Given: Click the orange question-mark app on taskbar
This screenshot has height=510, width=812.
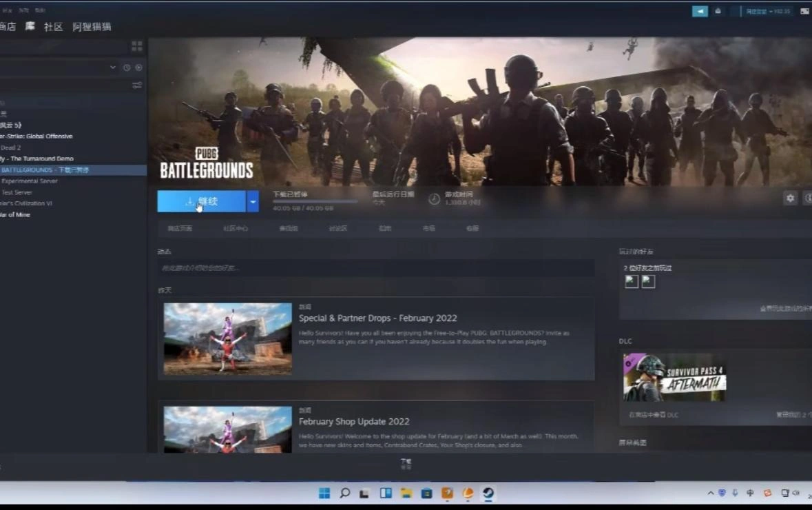Looking at the screenshot, I should point(448,493).
